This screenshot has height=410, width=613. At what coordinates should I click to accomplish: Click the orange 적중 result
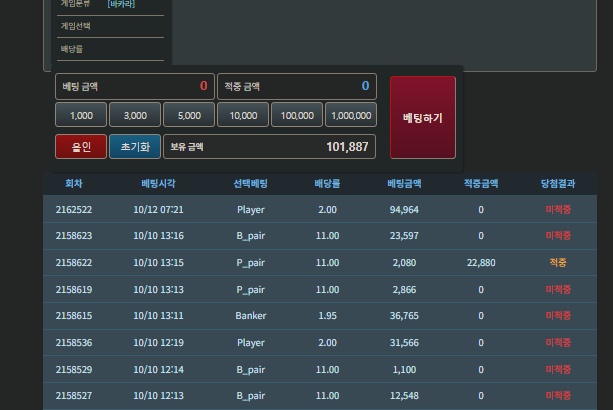click(558, 262)
